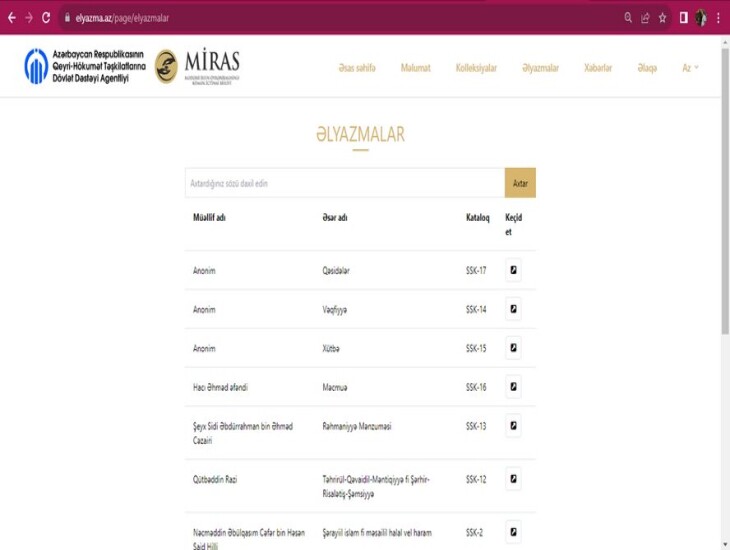Click the browser back arrow
Image resolution: width=730 pixels, height=550 pixels.
coord(12,18)
